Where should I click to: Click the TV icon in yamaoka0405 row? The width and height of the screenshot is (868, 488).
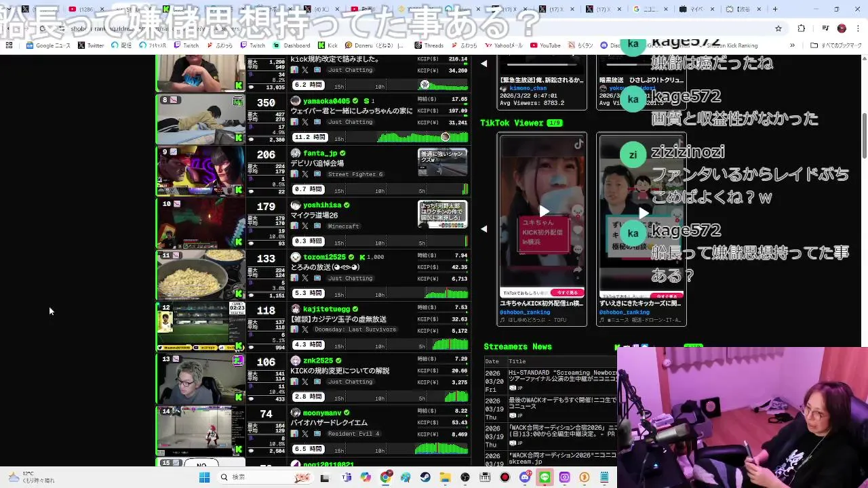(x=317, y=122)
